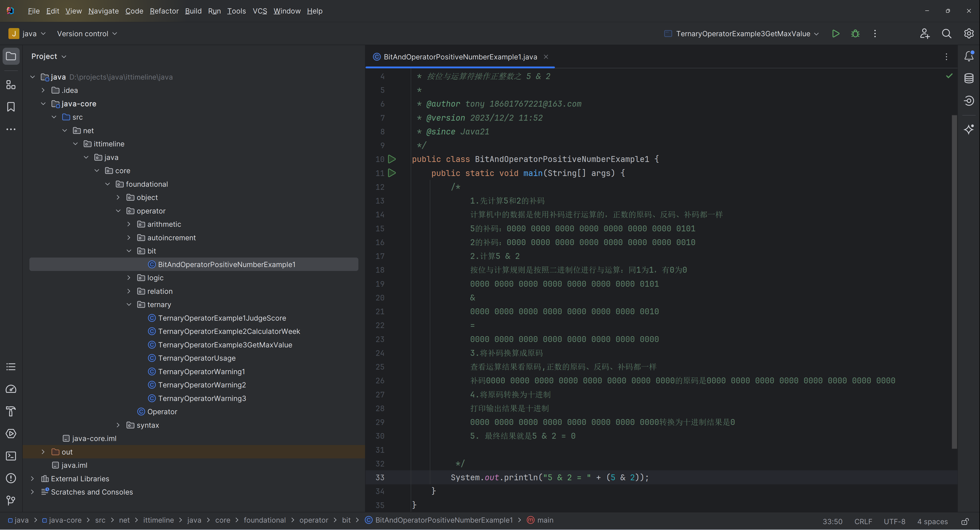Open the Problems tool window icon
The height and width of the screenshot is (530, 980).
11,478
